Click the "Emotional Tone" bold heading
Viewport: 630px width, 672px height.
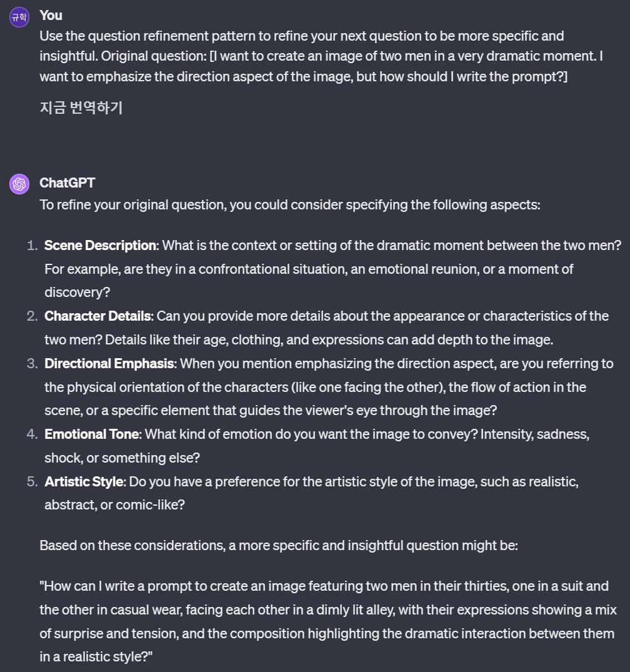(92, 434)
